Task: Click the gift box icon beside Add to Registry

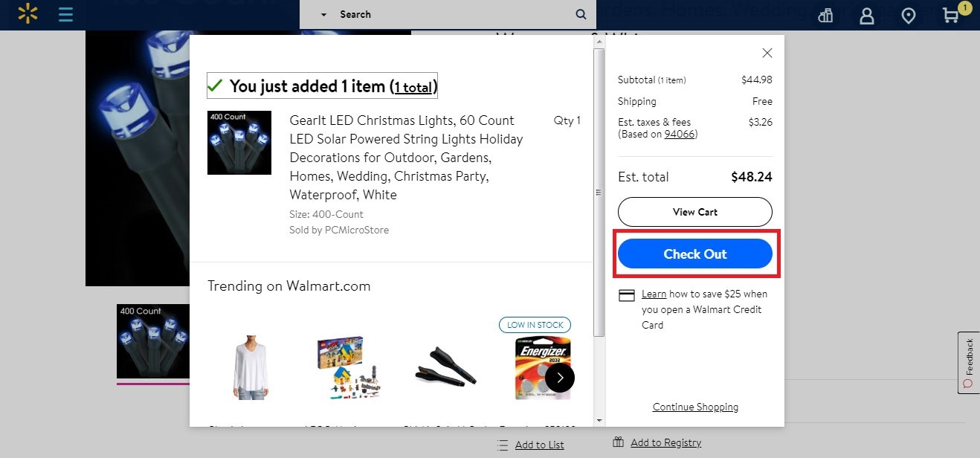Action: pyautogui.click(x=618, y=442)
